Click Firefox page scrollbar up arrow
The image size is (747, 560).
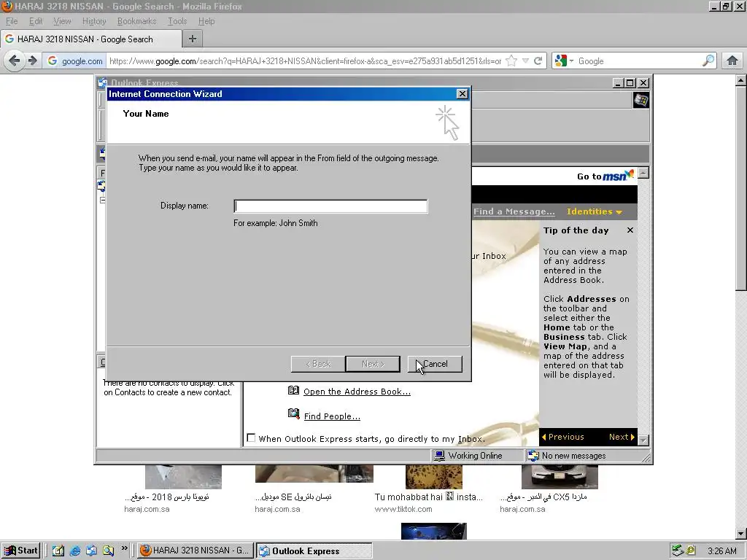(x=741, y=81)
